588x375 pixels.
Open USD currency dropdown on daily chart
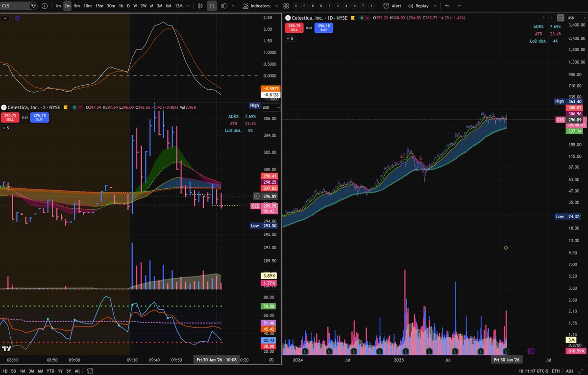click(577, 18)
